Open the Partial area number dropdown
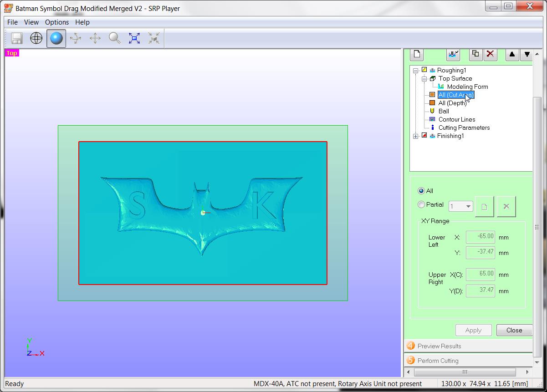Screen dimensions: 547x392 point(461,207)
